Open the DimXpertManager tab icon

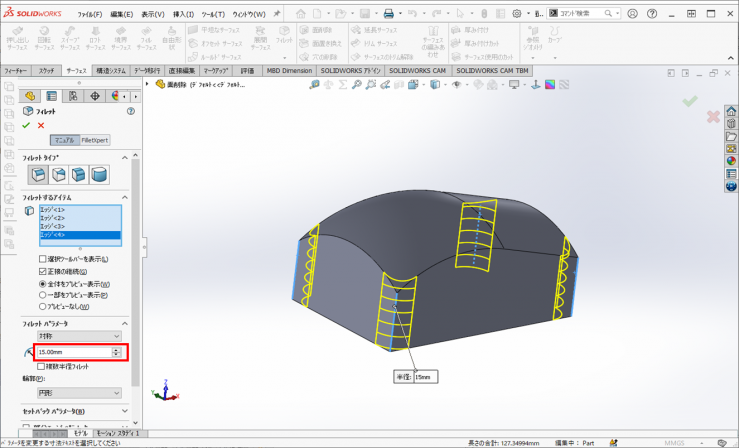coord(95,96)
